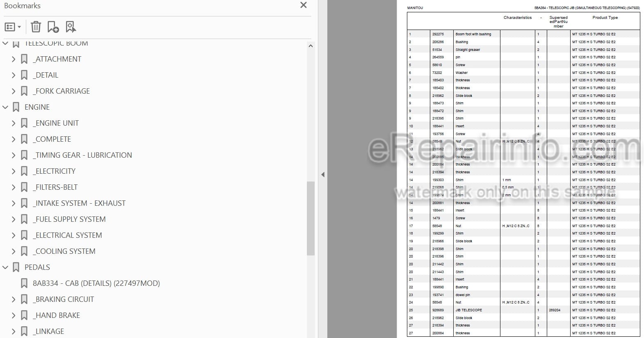The height and width of the screenshot is (338, 644).
Task: Select the ENGINE bookmark
Action: [x=37, y=107]
